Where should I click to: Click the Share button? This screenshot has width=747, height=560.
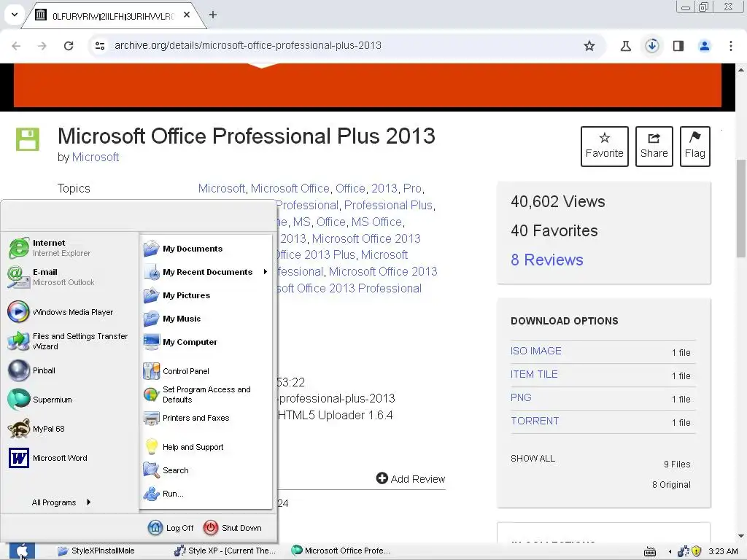coord(654,146)
